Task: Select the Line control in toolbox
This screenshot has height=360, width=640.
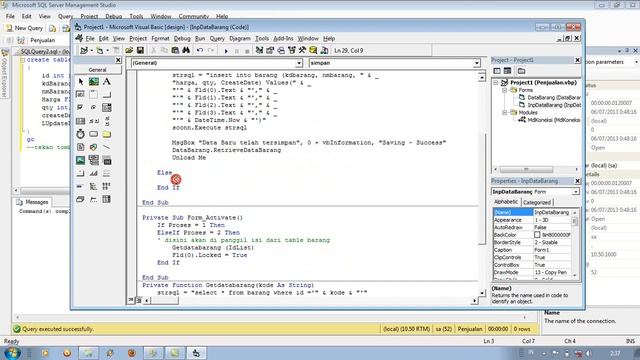Action: (x=107, y=147)
